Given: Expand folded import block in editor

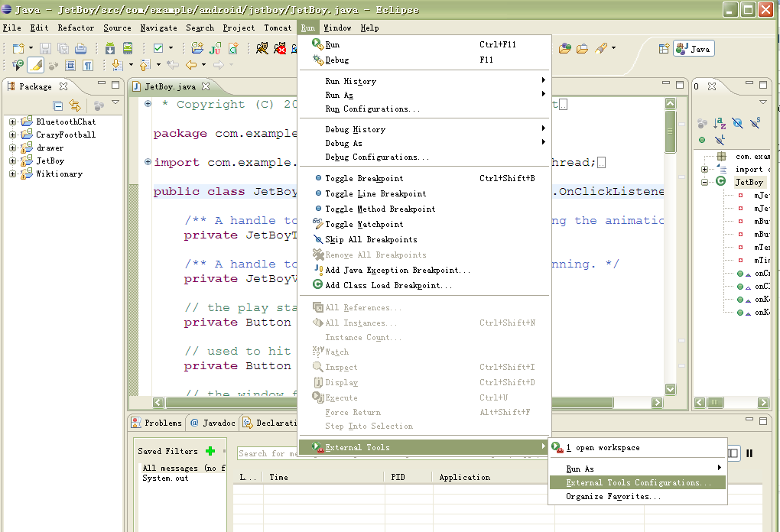Looking at the screenshot, I should pos(148,161).
